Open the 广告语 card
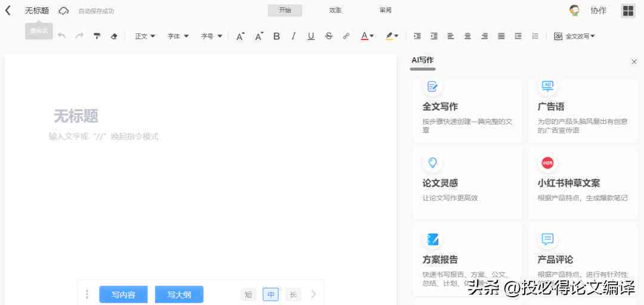 pos(583,110)
